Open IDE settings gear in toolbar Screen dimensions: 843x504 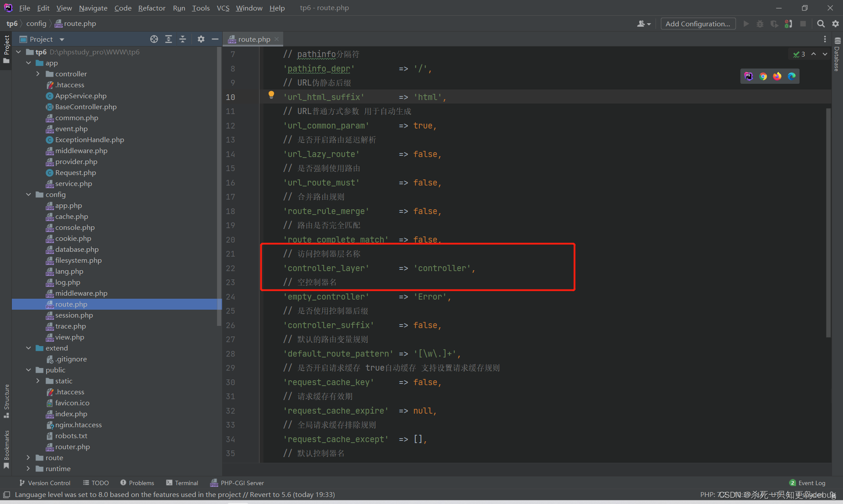(836, 24)
